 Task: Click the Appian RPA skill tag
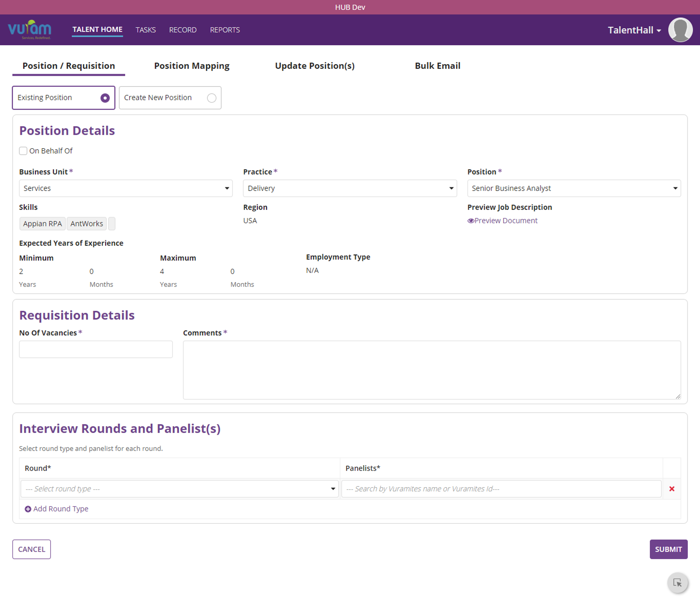point(42,224)
